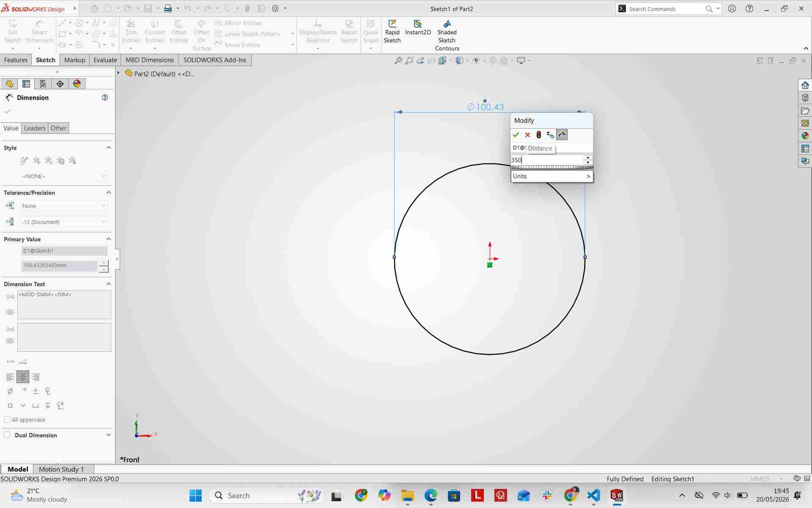Viewport: 812px width, 508px height.
Task: Switch to the Features ribbon tab
Action: 16,60
